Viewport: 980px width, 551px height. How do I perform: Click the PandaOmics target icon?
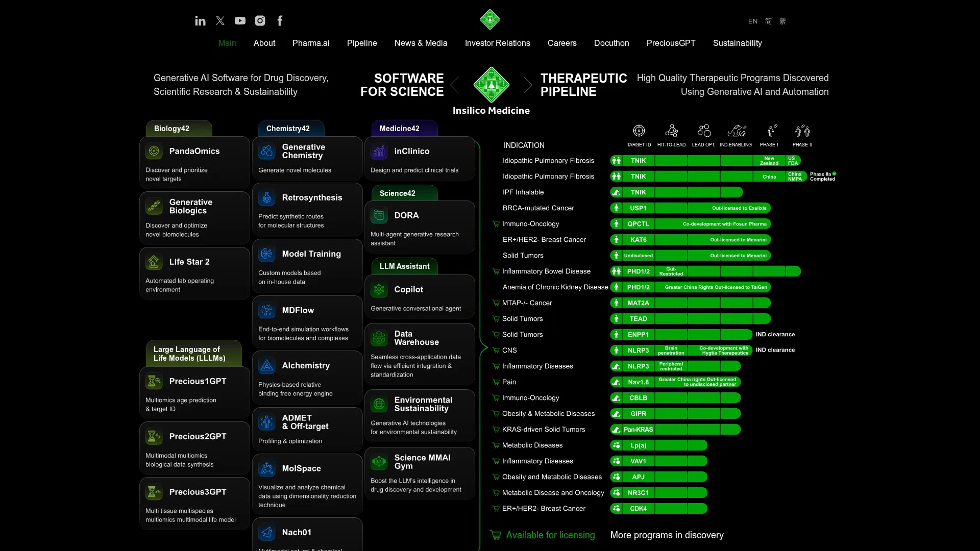[x=154, y=152]
